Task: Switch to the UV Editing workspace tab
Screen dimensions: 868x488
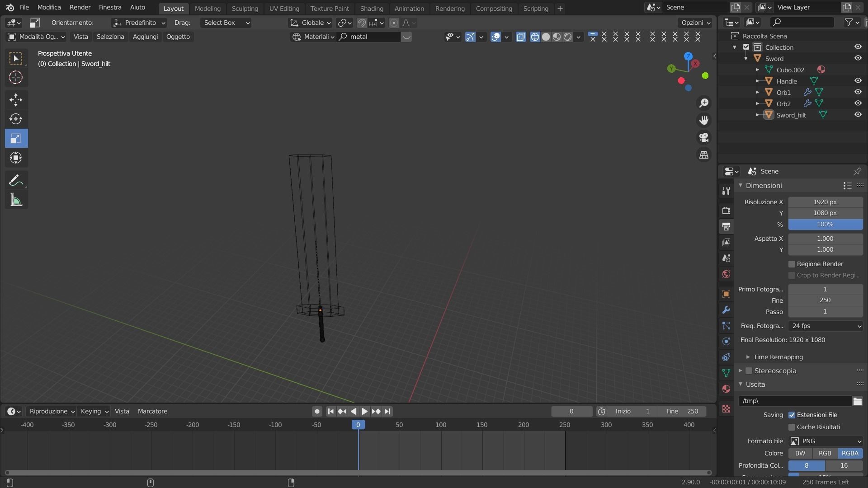Action: click(x=284, y=8)
